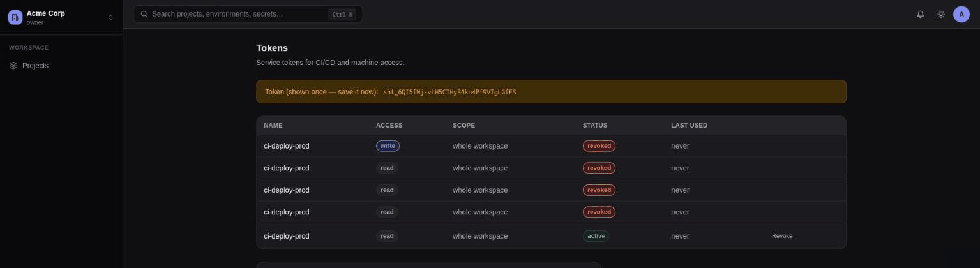This screenshot has height=268, width=980.
Task: Click the ACCESS column header
Action: tap(389, 126)
